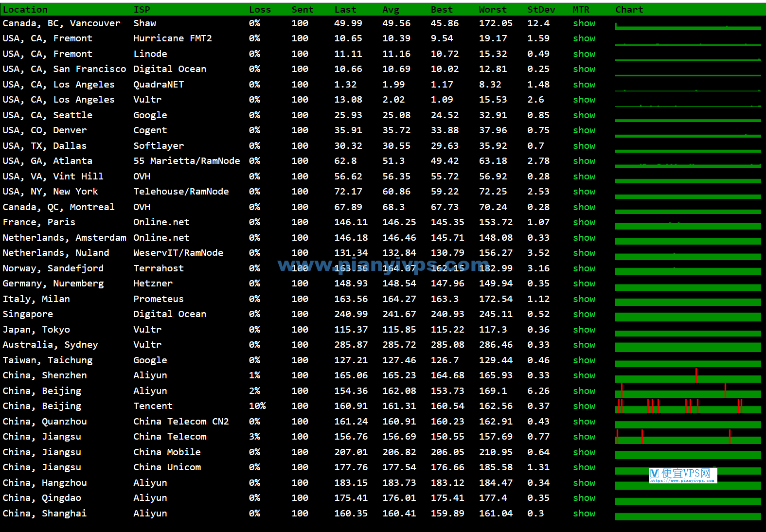Click the Avg column header
This screenshot has height=532, width=766.
point(391,10)
